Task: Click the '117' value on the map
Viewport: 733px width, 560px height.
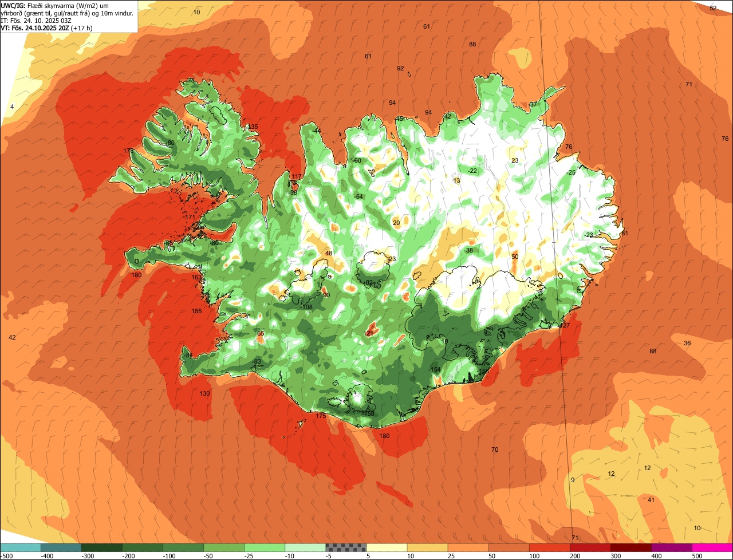Action: click(296, 176)
